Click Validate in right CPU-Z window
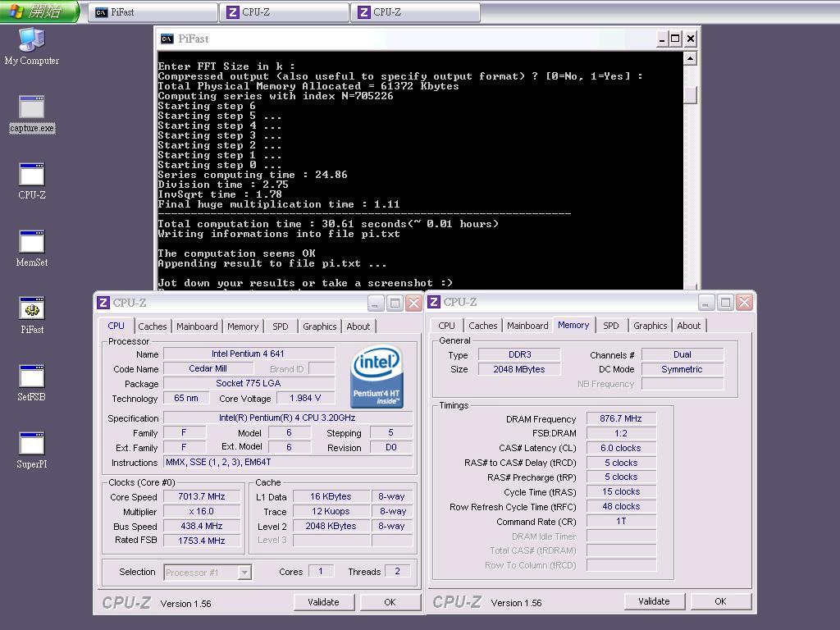 tap(654, 601)
